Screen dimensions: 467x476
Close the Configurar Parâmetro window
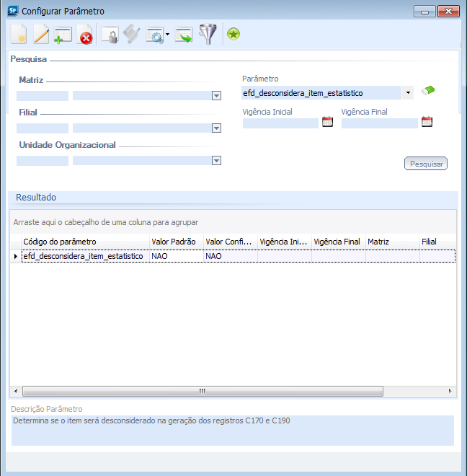click(448, 12)
